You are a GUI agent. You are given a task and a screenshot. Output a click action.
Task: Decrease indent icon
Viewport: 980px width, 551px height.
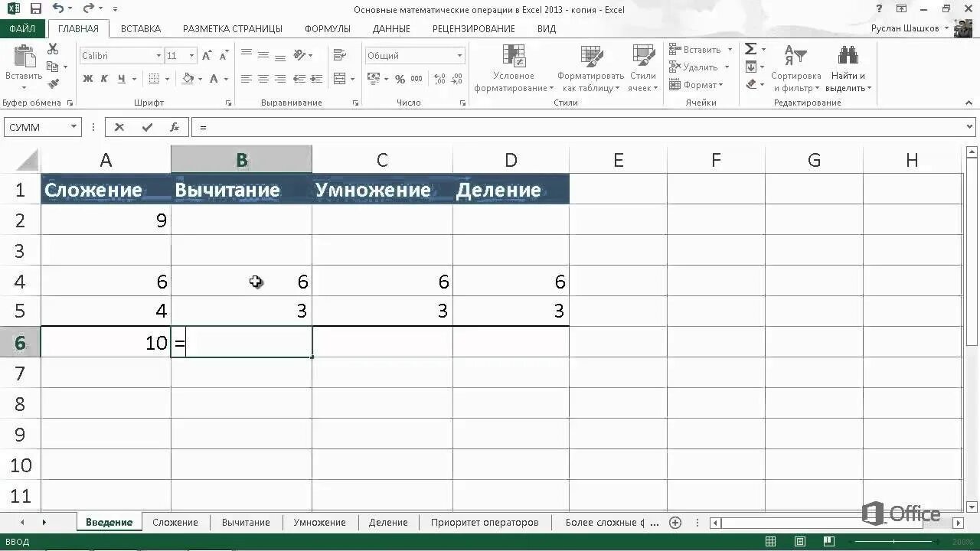coord(299,79)
